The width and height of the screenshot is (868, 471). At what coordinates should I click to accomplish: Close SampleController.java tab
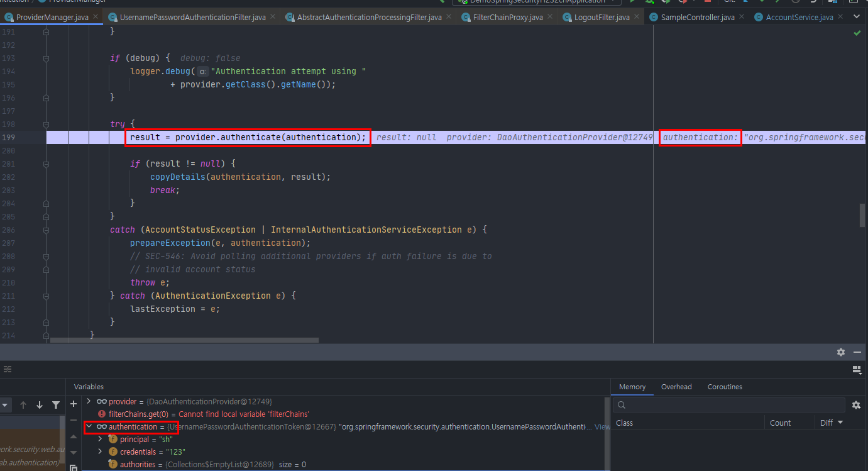point(742,17)
